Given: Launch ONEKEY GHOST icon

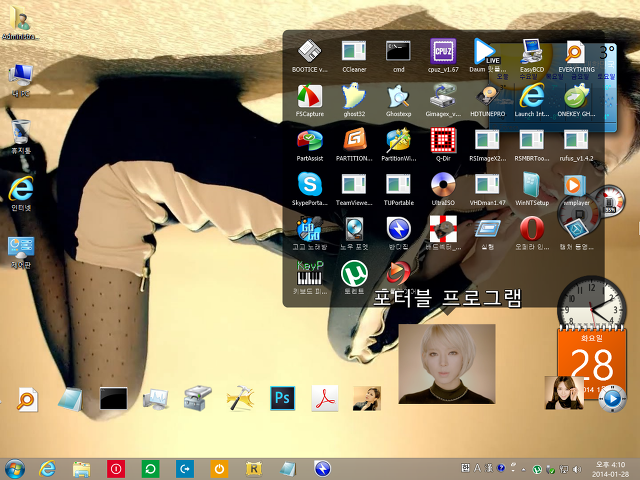Looking at the screenshot, I should [x=576, y=96].
